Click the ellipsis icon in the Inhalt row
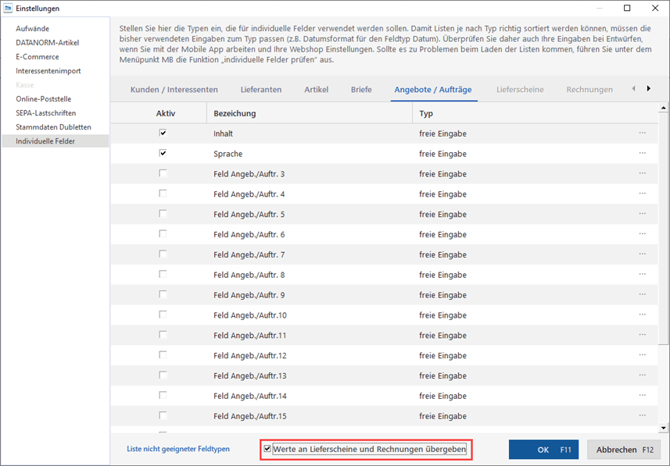670x466 pixels. [x=642, y=133]
